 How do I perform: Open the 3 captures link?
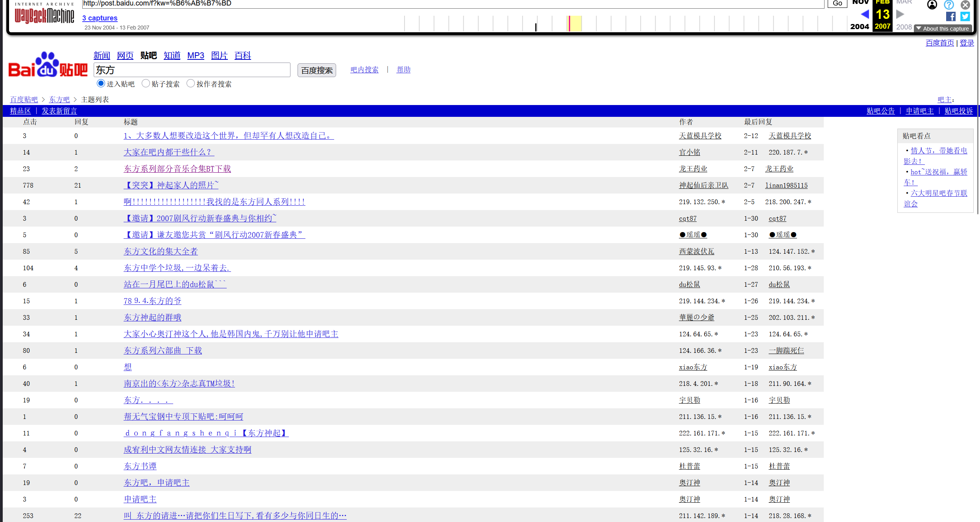click(100, 18)
